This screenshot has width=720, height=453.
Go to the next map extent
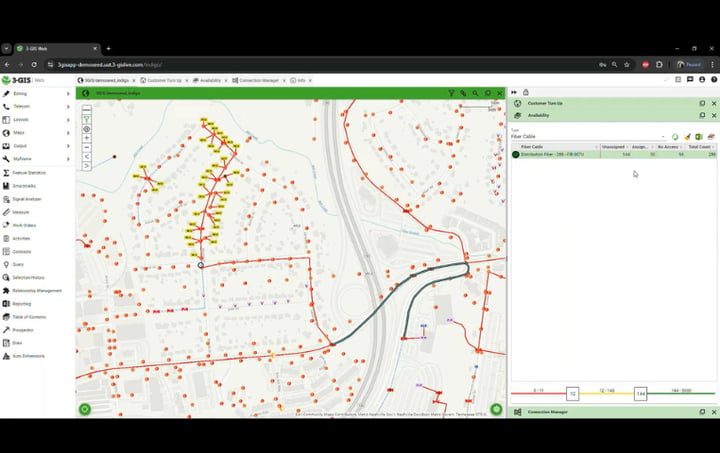tap(86, 166)
